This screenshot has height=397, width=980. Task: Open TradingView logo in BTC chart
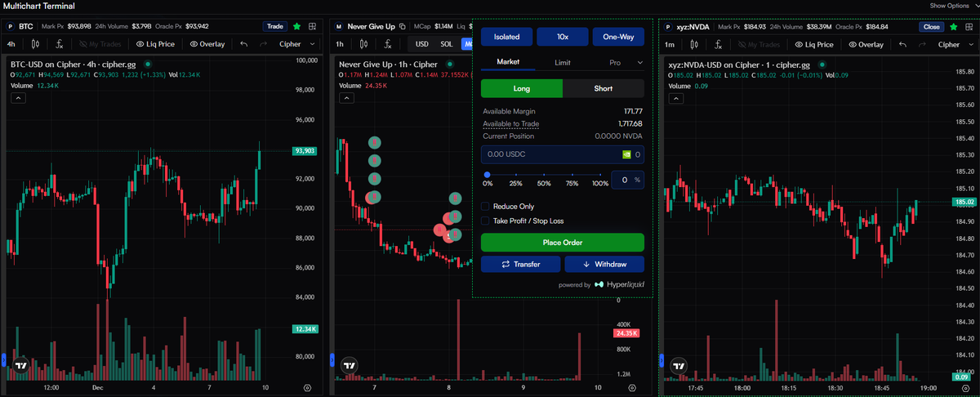point(21,366)
